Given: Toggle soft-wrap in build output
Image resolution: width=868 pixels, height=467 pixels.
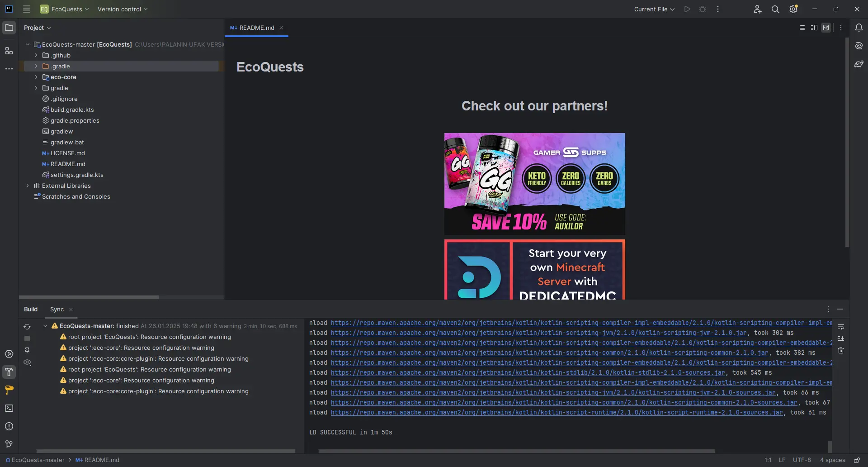Looking at the screenshot, I should [841, 327].
